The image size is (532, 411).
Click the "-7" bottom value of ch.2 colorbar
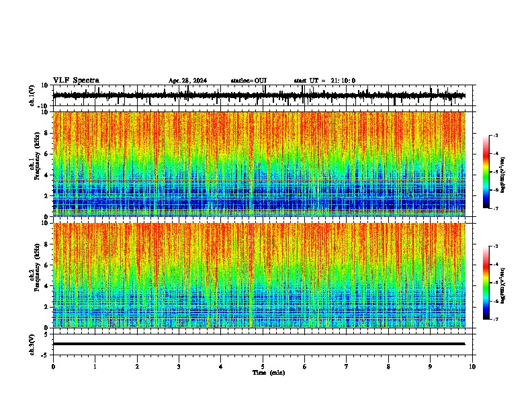pos(496,319)
